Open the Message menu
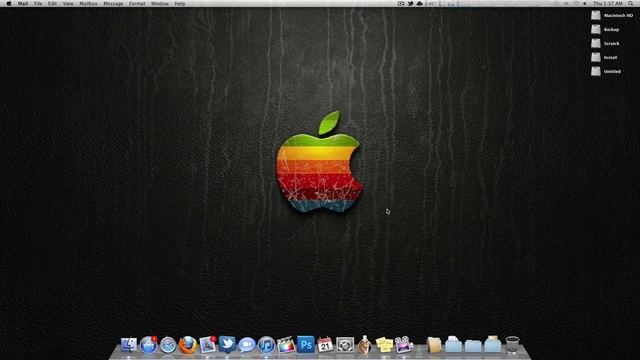The width and height of the screenshot is (640, 360). click(x=113, y=4)
